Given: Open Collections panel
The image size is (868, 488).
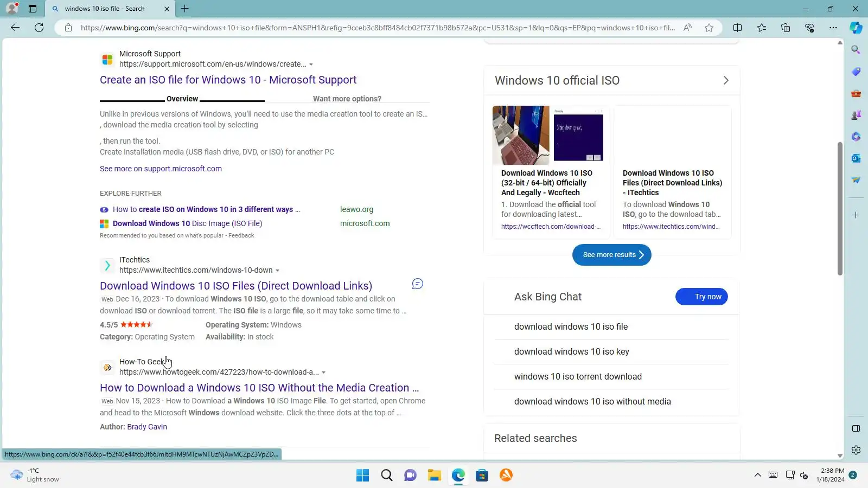Looking at the screenshot, I should (x=786, y=28).
